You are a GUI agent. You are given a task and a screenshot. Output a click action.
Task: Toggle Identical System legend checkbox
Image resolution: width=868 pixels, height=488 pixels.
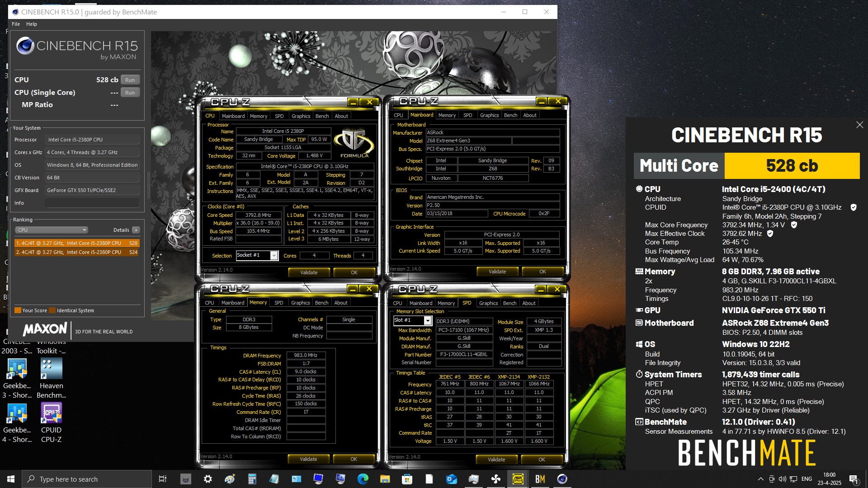click(x=52, y=310)
